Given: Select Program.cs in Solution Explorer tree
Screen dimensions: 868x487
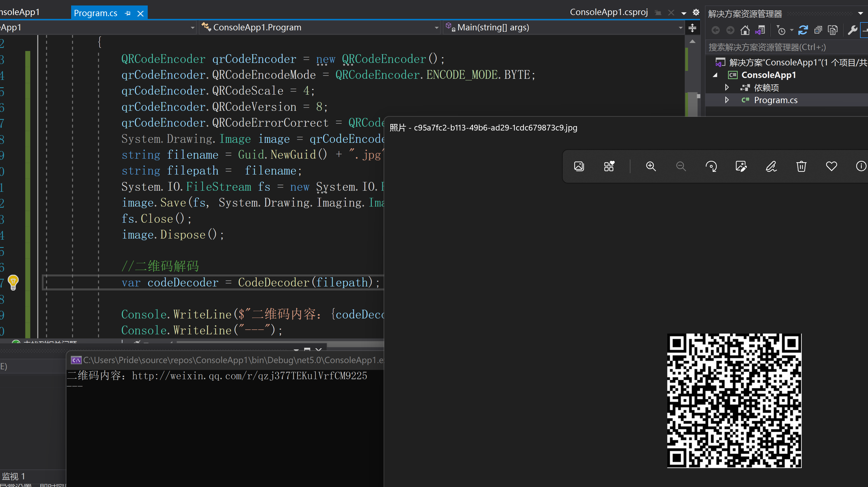Looking at the screenshot, I should click(x=775, y=100).
